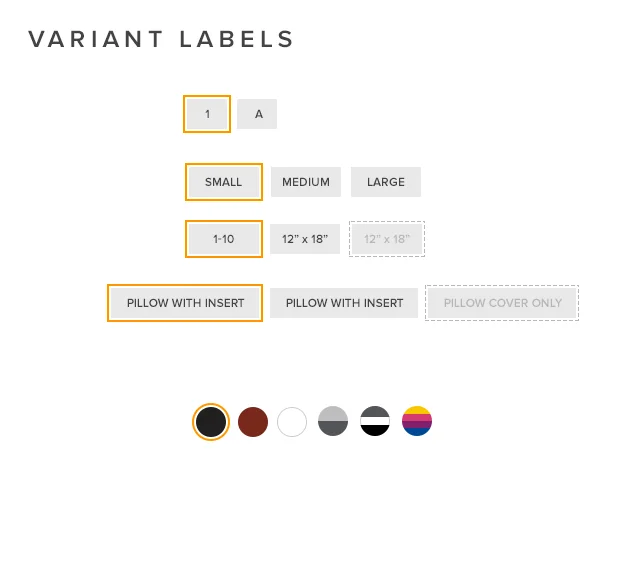636x580 pixels.
Task: Click the dashed unavailable 12" x 18" option
Action: coord(387,239)
